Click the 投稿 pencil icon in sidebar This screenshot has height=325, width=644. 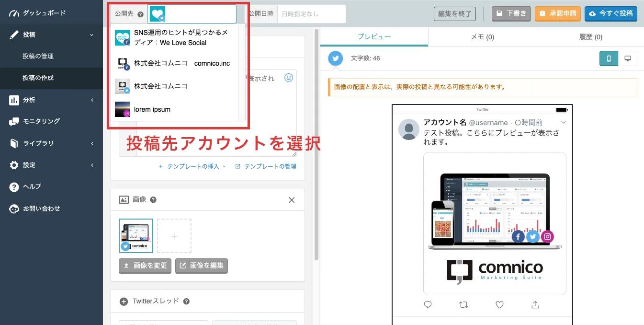click(14, 35)
